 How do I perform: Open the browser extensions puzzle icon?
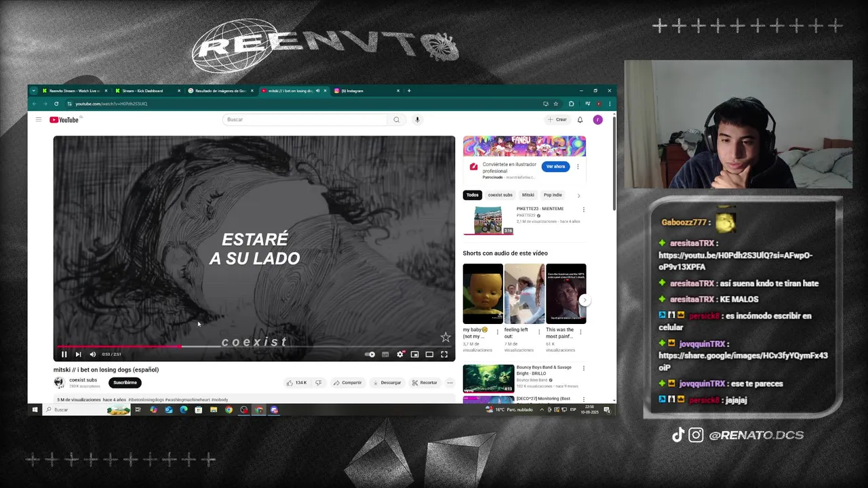[571, 104]
